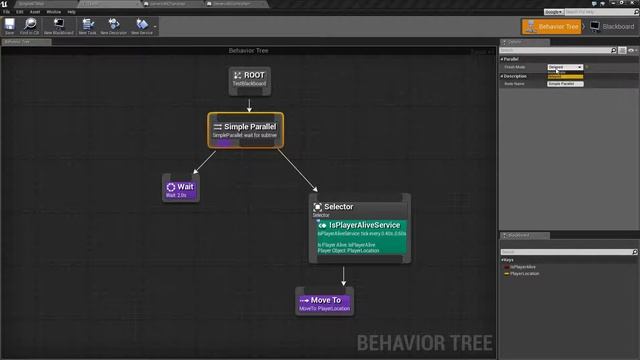
Task: Click the IsPlayerAliveService icon
Action: [x=322, y=225]
